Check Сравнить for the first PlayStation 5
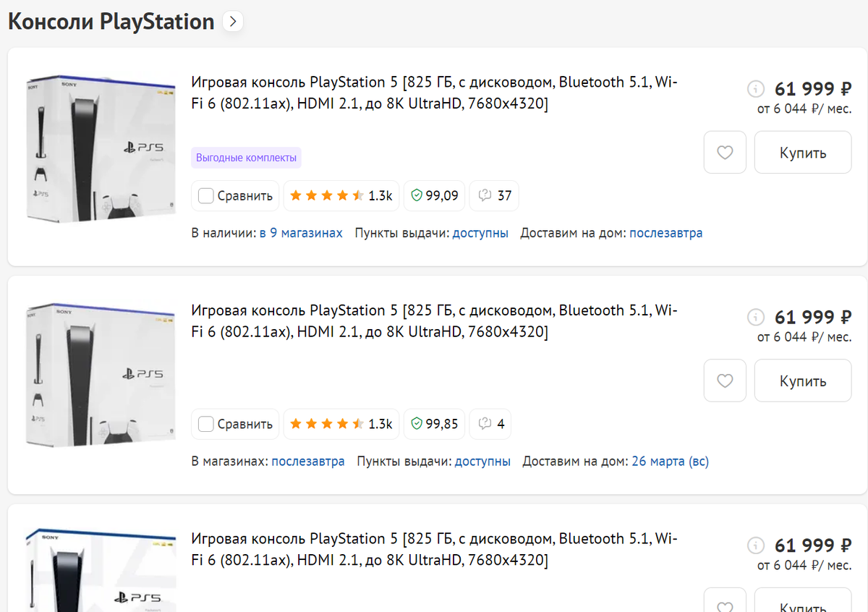Viewport: 868px width, 612px height. 206,195
